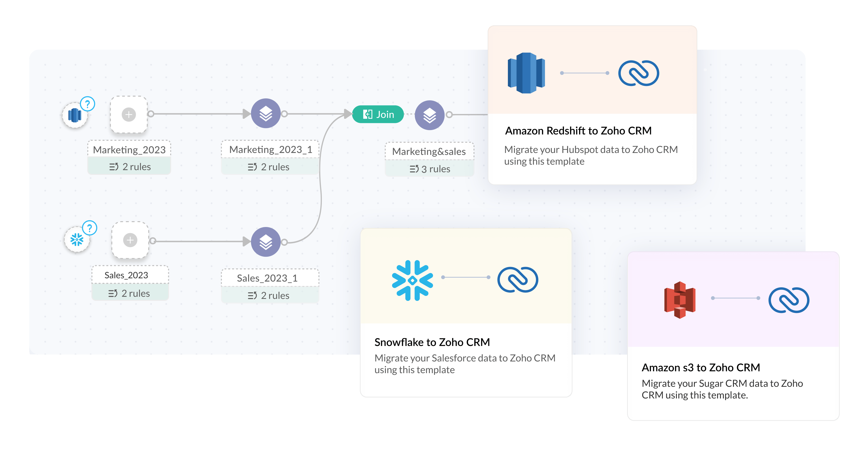Click Snowflake logo in template card
Viewport: 868px width, 454px height.
click(x=413, y=280)
